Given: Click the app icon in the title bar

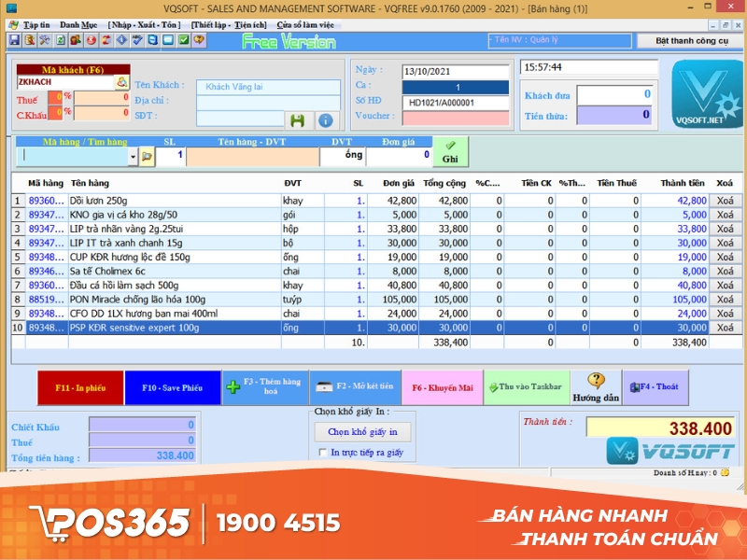Looking at the screenshot, I should coord(11,8).
